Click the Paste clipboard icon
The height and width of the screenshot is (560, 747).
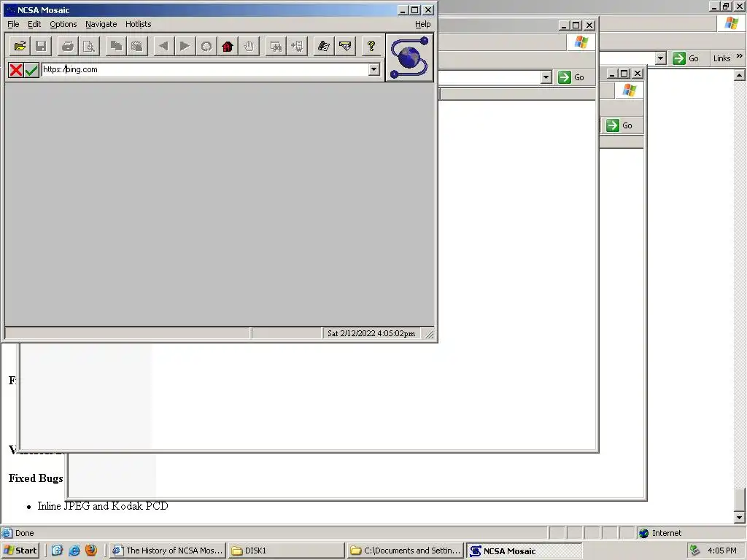tap(137, 46)
